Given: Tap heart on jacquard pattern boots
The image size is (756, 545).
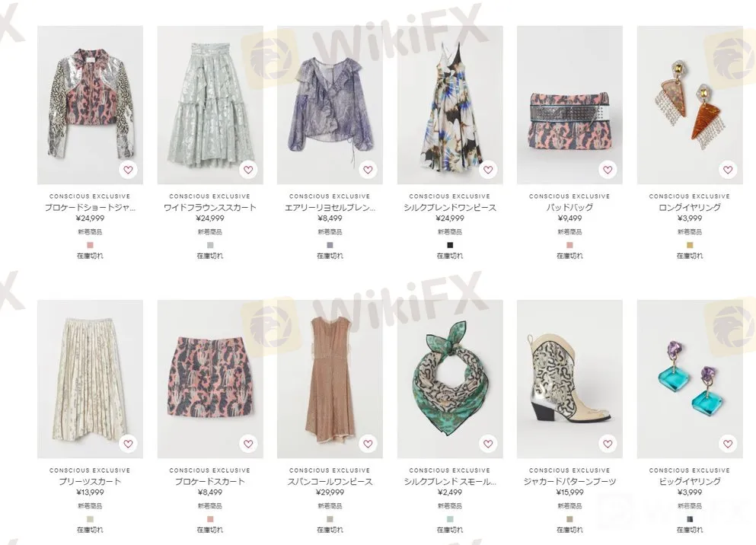Looking at the screenshot, I should point(608,444).
